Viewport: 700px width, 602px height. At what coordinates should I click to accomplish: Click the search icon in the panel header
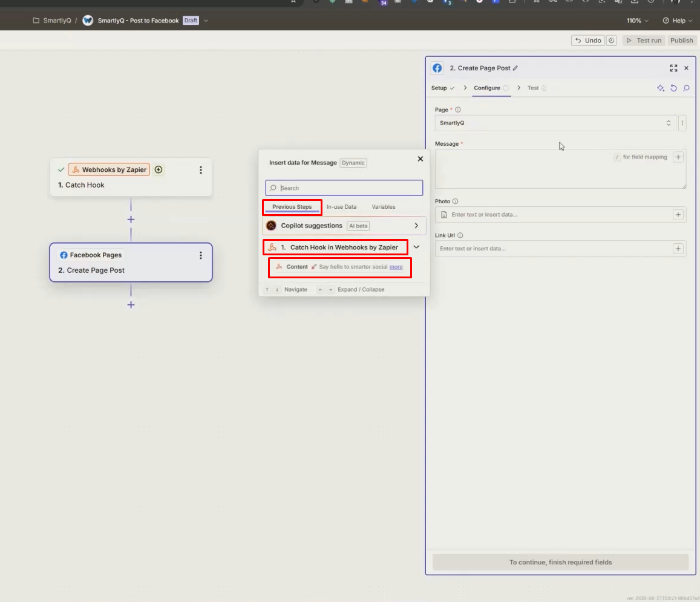[687, 88]
